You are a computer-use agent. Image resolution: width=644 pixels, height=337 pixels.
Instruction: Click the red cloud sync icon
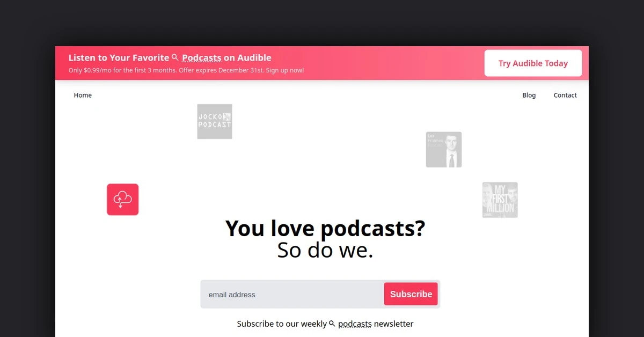122,200
